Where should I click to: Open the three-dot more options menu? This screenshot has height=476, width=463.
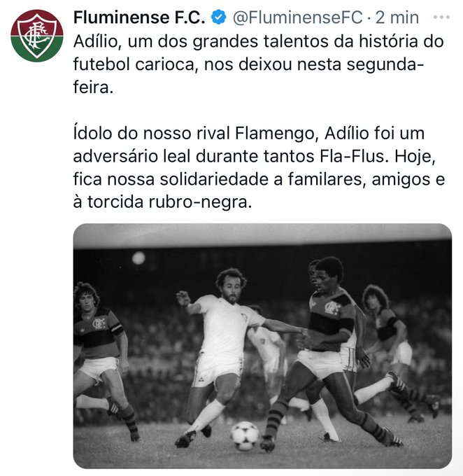441,17
